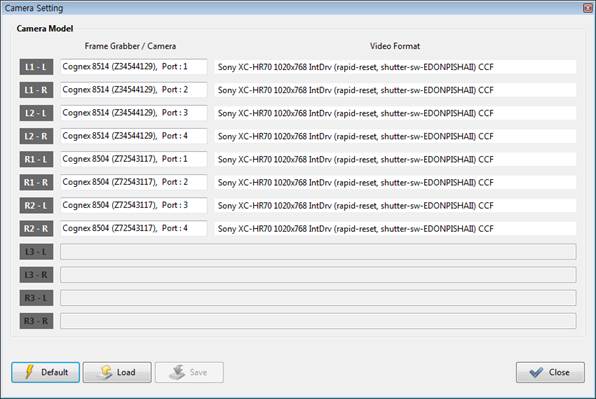Click the R2 - L video format field
596x399 pixels.
[395, 206]
